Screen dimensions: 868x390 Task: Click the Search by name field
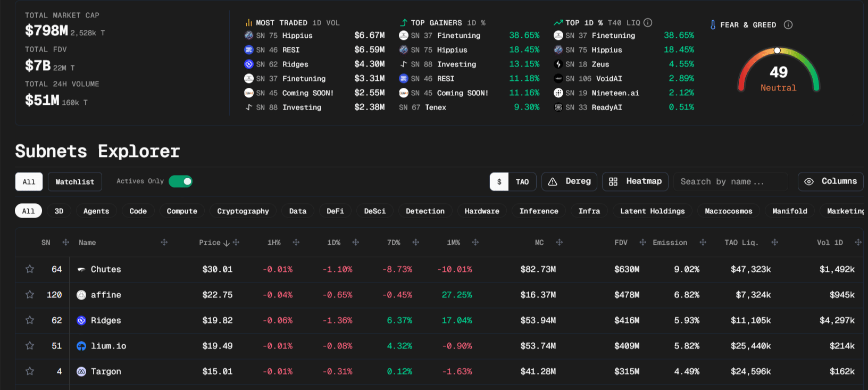click(730, 181)
